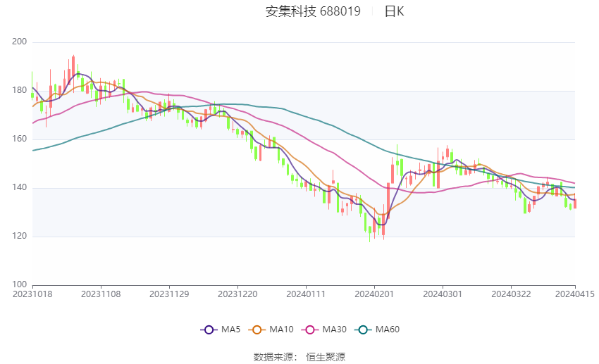
Task: Click the 日K subtitle text
Action: (394, 11)
